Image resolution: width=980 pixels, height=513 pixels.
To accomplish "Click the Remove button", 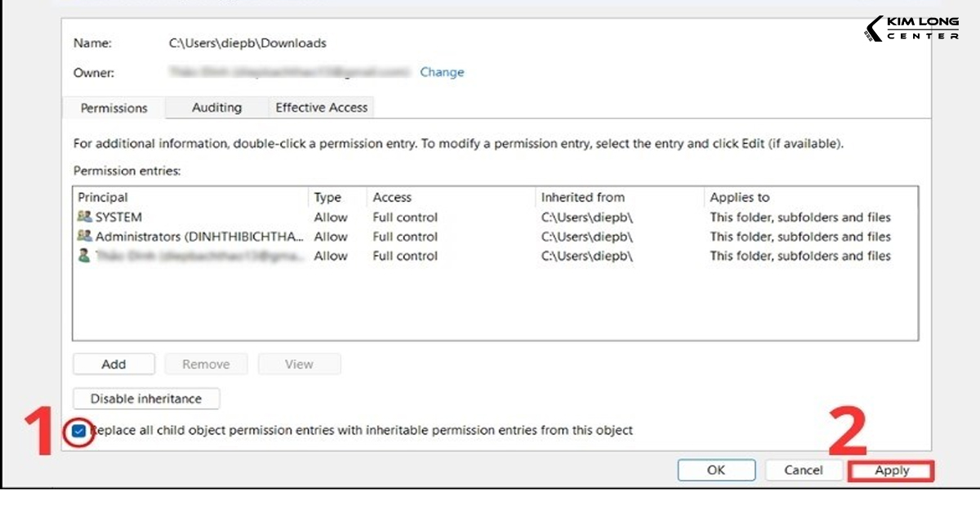I will 206,364.
